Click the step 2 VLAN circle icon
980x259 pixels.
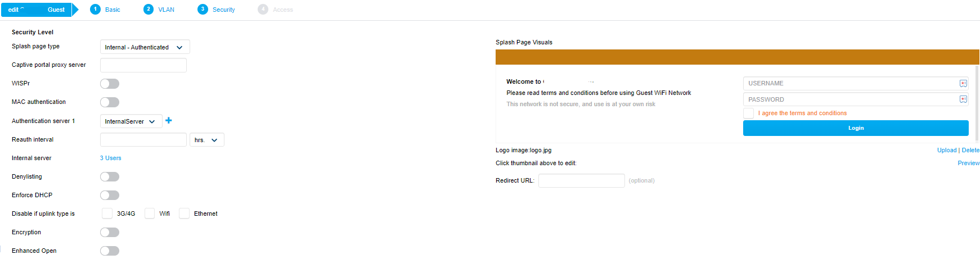tap(149, 9)
